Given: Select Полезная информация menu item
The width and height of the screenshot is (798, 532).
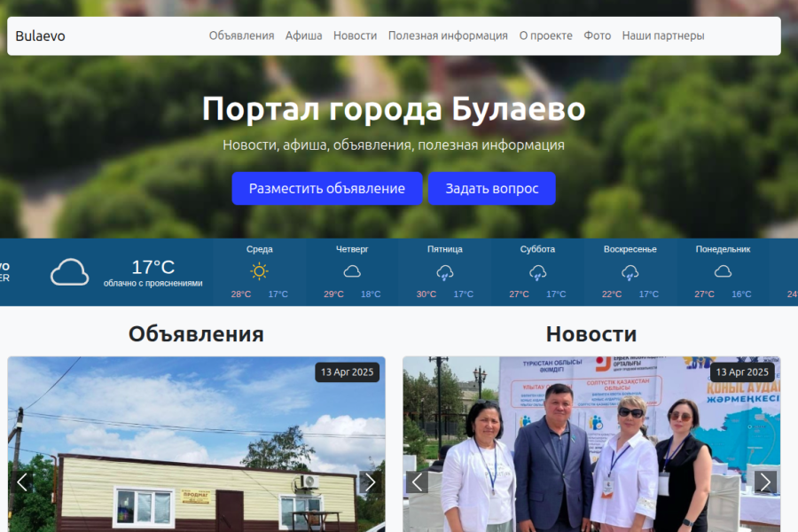Looking at the screenshot, I should (x=448, y=36).
